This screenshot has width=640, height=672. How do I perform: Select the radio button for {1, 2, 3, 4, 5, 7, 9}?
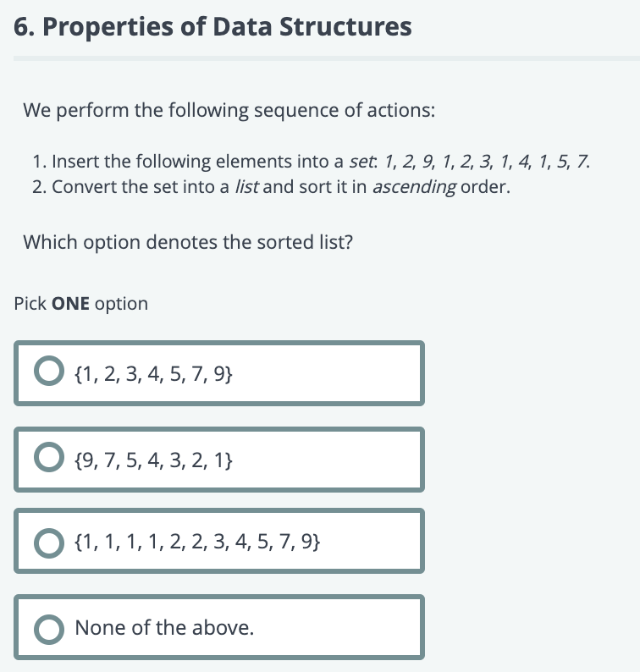click(x=49, y=372)
